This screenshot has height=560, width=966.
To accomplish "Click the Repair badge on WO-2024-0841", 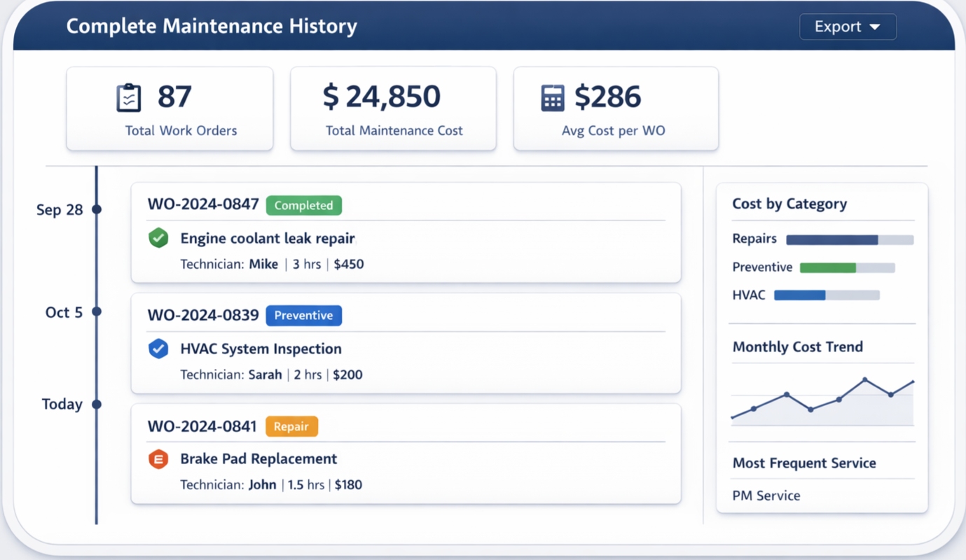I will click(291, 426).
